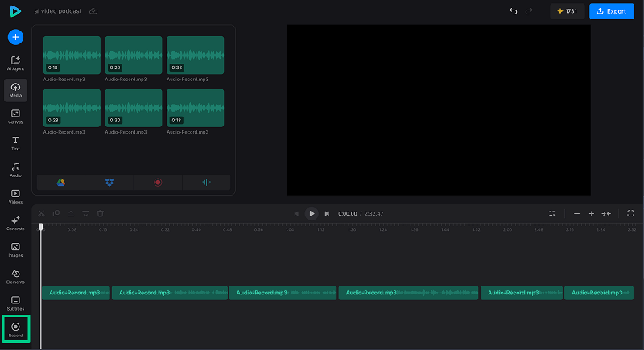This screenshot has width=644, height=350.
Task: Play the timeline
Action: (312, 213)
